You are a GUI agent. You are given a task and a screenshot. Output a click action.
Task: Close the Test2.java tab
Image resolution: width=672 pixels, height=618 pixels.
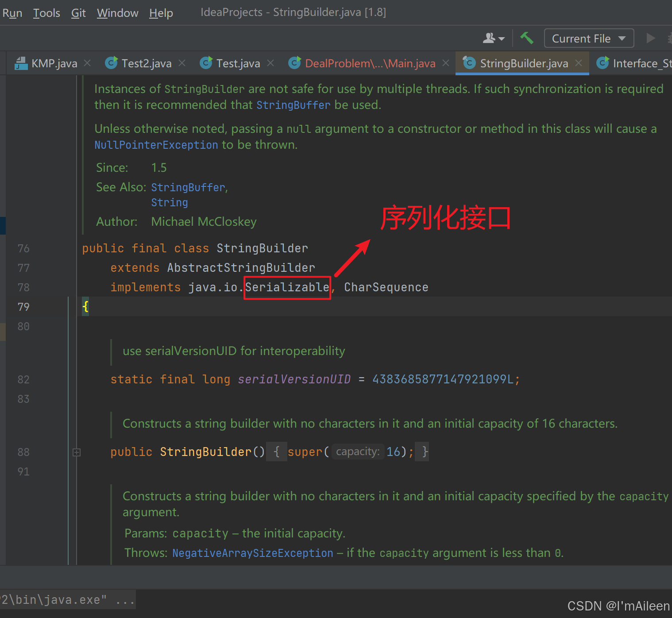[x=182, y=63]
